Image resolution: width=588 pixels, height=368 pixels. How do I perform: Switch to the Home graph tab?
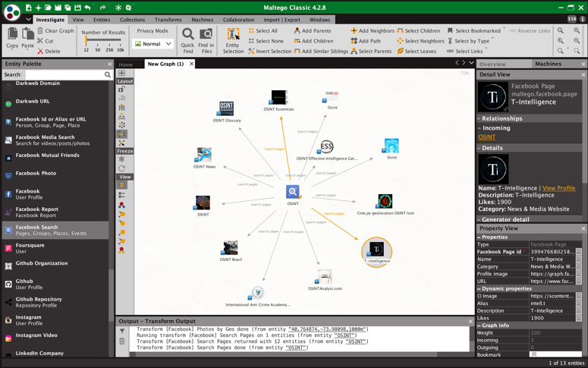pyautogui.click(x=126, y=64)
